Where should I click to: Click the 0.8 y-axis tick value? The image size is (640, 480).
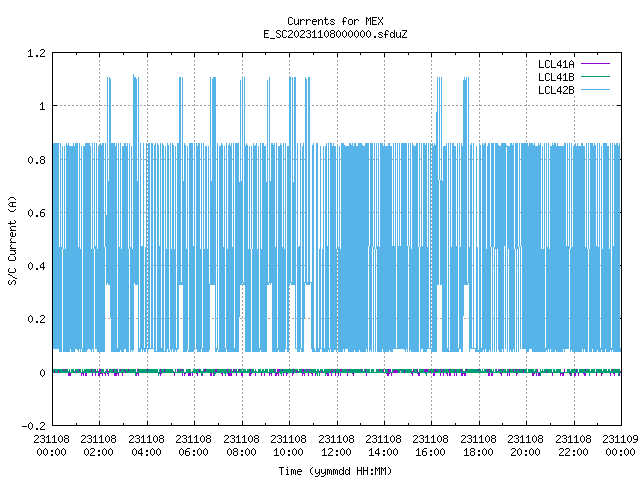pos(36,160)
